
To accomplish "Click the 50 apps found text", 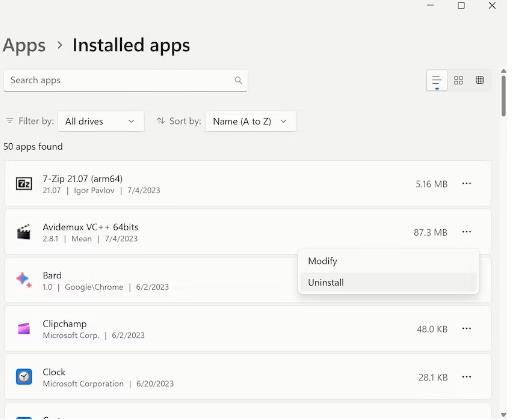I will pos(33,147).
